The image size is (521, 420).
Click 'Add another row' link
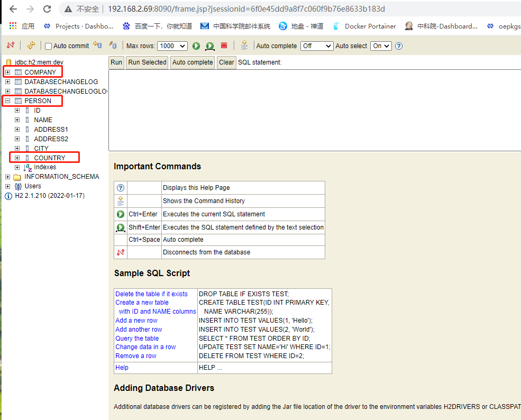(139, 330)
